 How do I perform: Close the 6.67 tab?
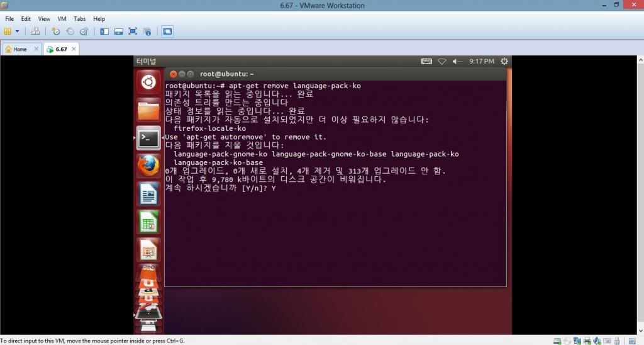[x=74, y=49]
